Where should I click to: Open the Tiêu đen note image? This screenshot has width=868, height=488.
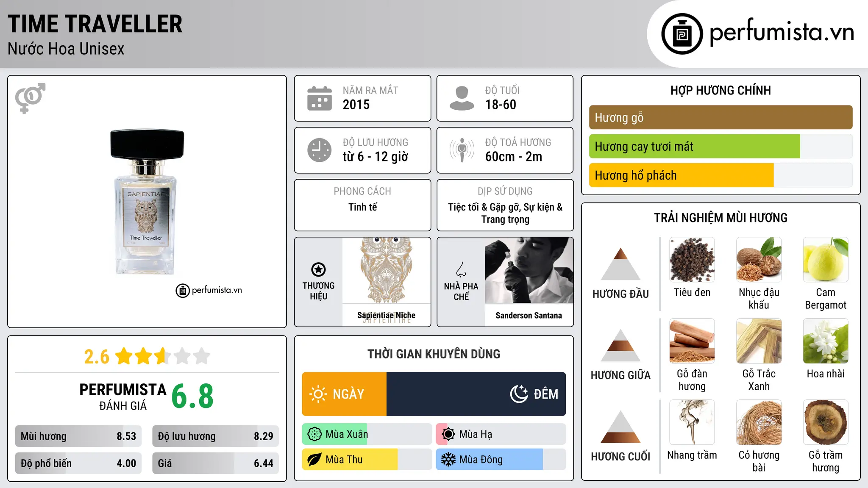click(x=692, y=260)
